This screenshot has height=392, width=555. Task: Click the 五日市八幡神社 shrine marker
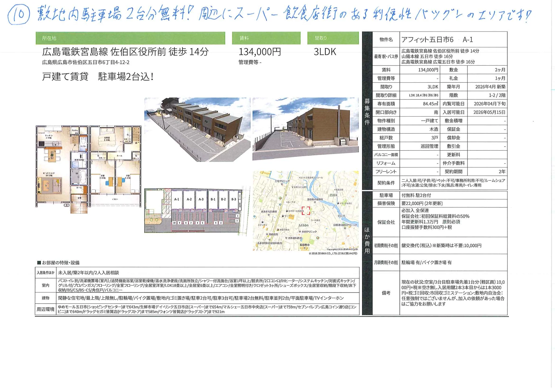pos(315,203)
